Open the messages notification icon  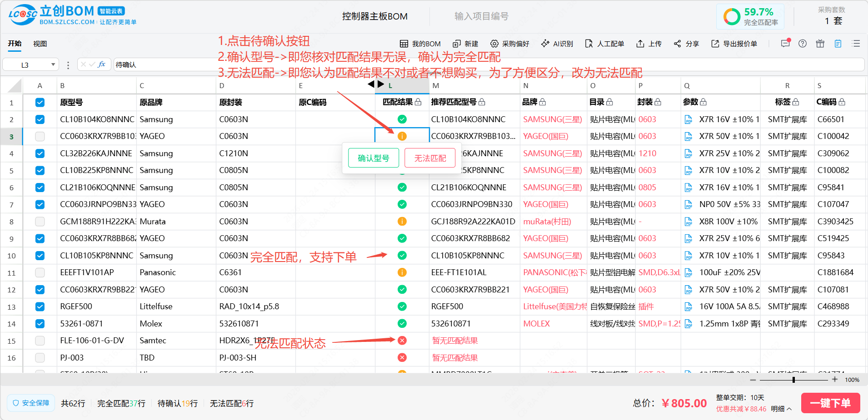785,44
